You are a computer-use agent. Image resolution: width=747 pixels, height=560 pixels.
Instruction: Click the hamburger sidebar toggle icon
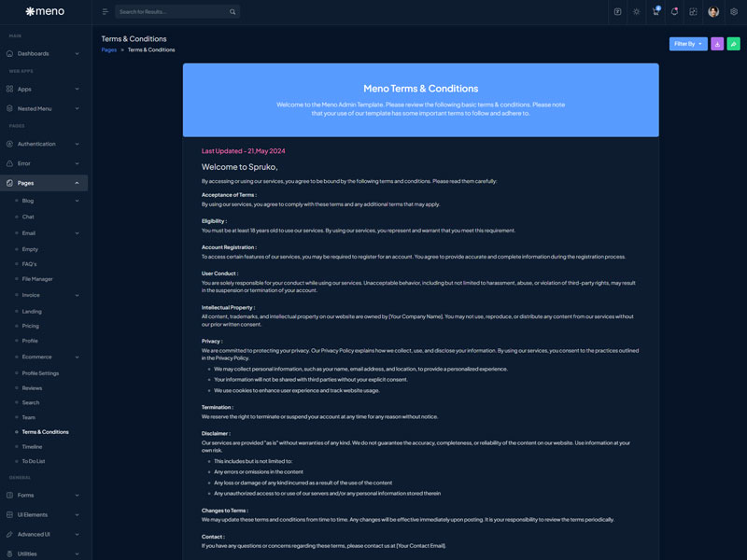(x=105, y=12)
